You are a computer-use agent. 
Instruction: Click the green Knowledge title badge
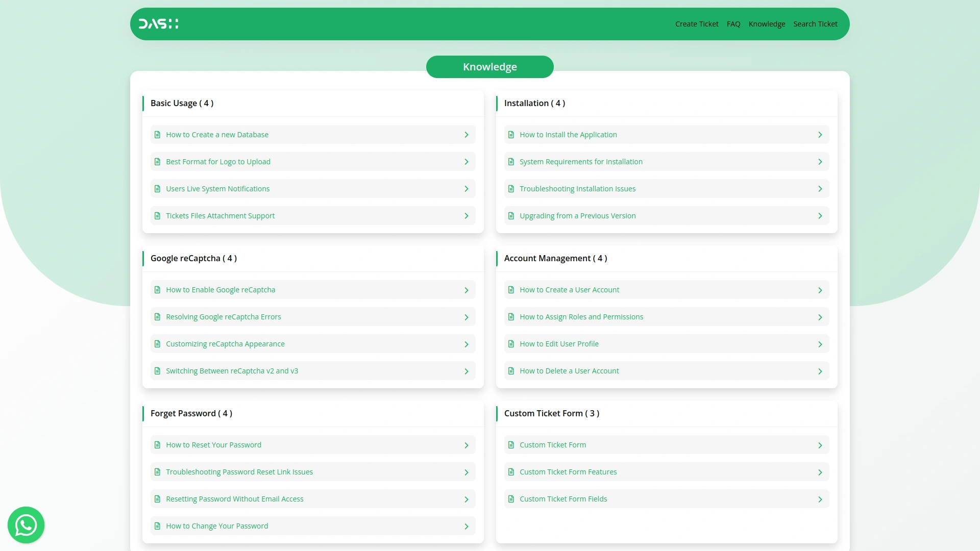(x=489, y=67)
